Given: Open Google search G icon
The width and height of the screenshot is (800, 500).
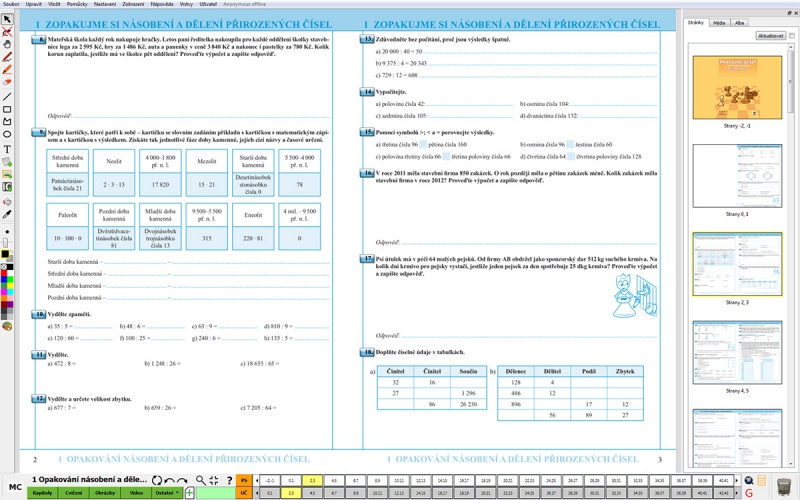Looking at the screenshot, I should [748, 493].
